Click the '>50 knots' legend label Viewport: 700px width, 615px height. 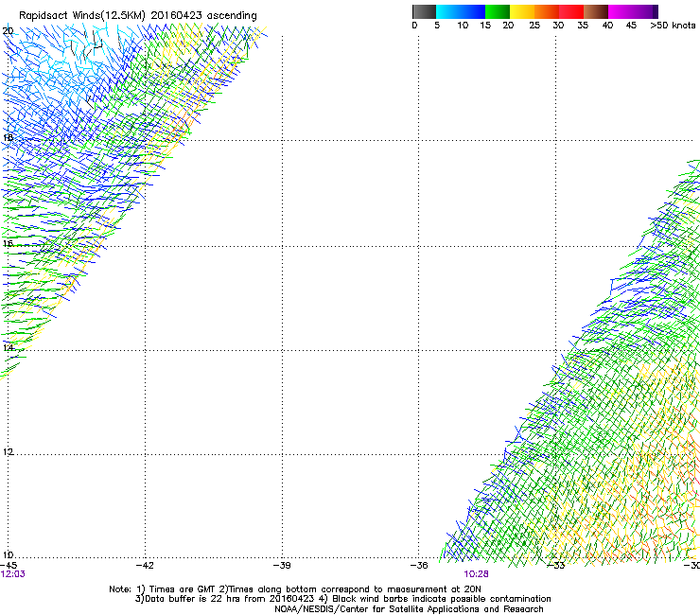click(x=673, y=26)
